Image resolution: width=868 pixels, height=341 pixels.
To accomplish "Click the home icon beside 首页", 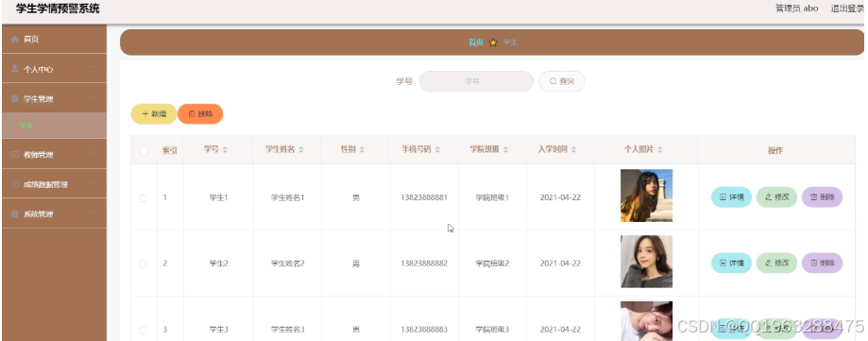I will [x=15, y=40].
